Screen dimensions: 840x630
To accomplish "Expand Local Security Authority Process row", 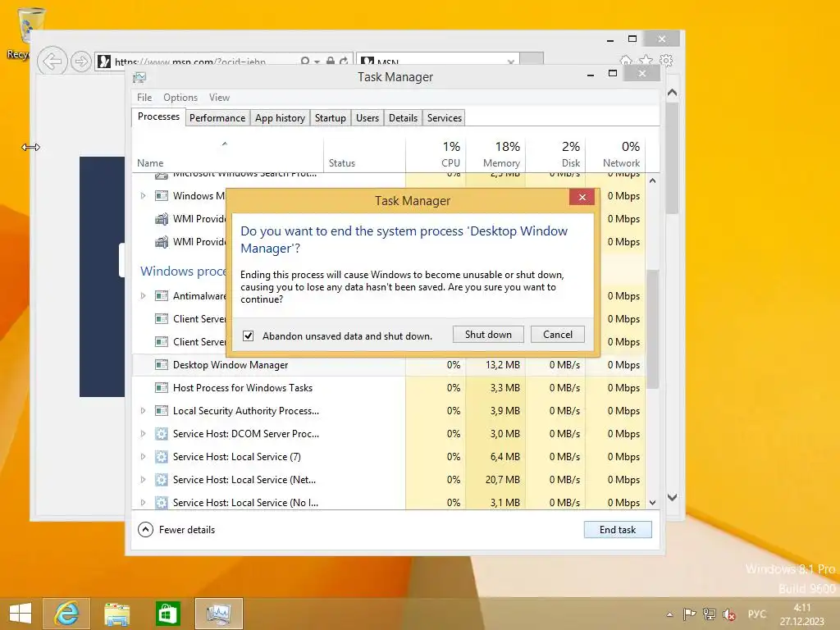I will pyautogui.click(x=143, y=411).
